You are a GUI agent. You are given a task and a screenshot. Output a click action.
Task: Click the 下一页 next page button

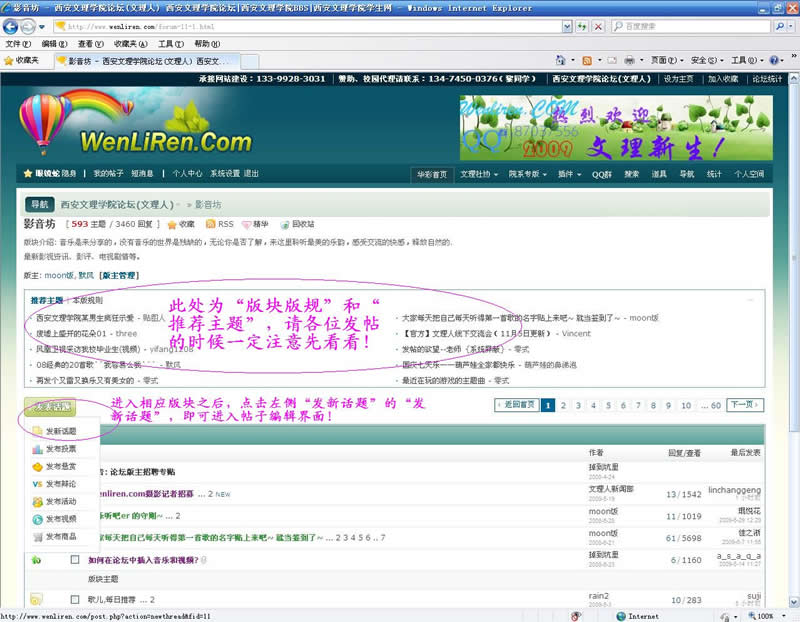[744, 405]
